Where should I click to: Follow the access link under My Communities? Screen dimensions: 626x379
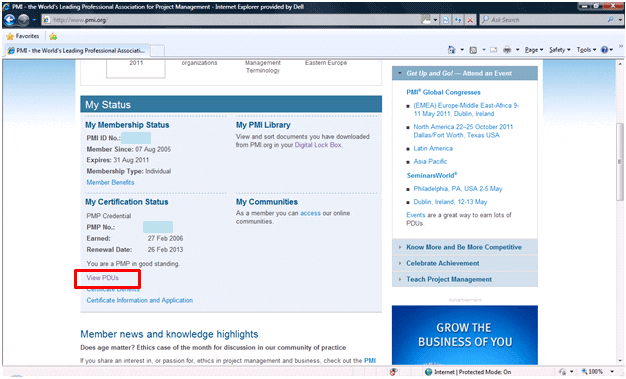310,213
